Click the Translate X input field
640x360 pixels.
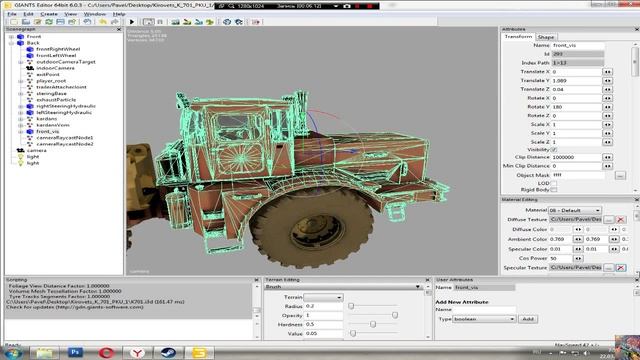(576, 72)
